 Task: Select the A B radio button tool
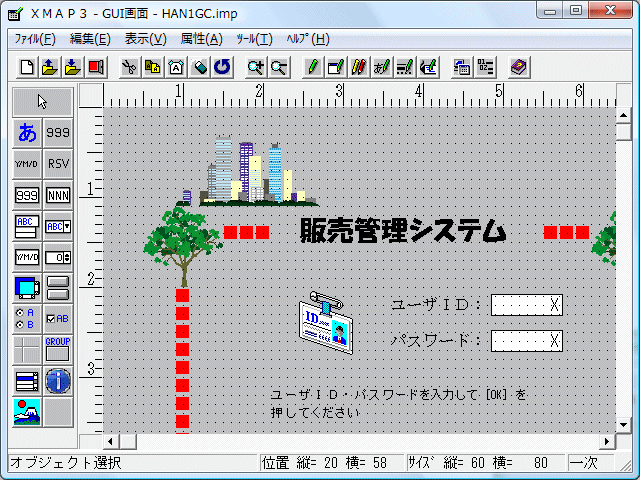[x=27, y=319]
